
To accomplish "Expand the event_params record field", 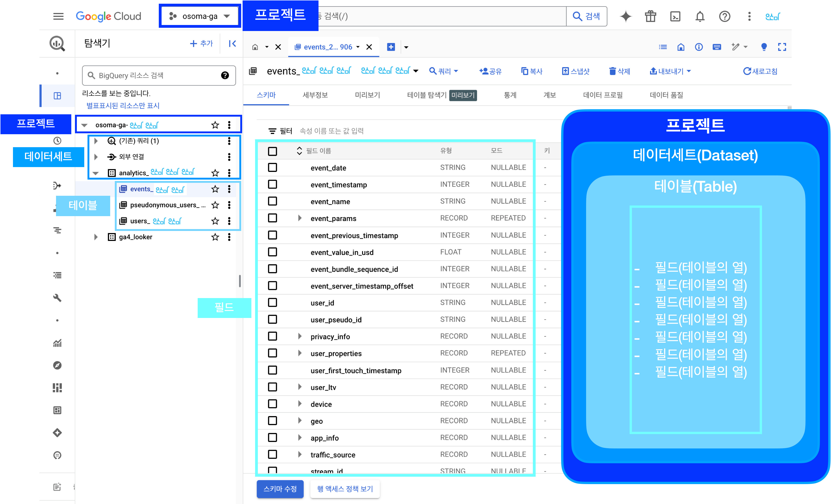I will [300, 218].
